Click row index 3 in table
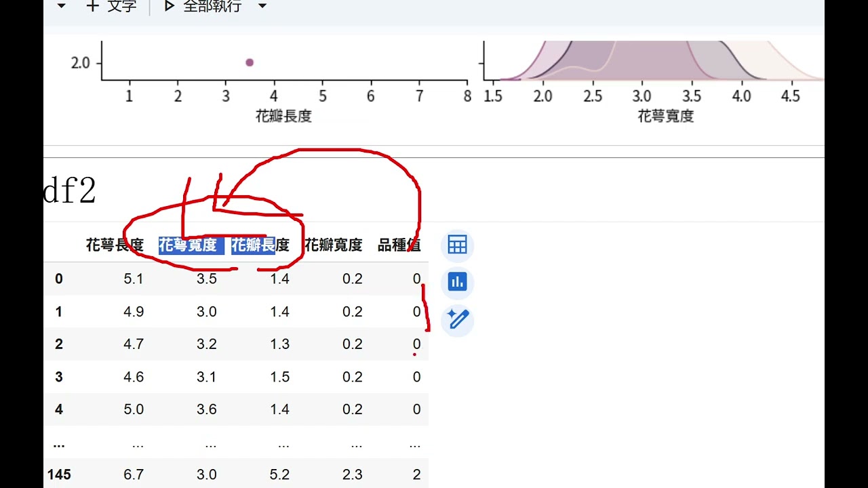 point(59,377)
